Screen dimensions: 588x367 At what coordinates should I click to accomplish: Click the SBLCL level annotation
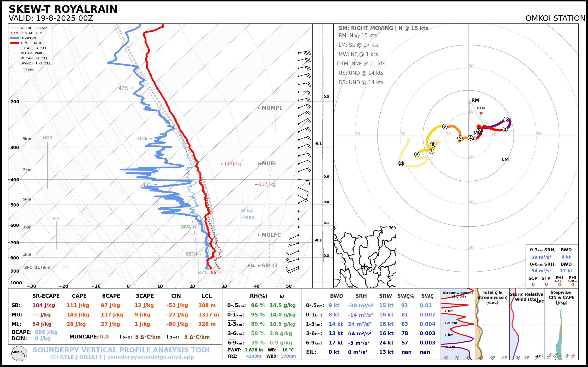pos(268,265)
